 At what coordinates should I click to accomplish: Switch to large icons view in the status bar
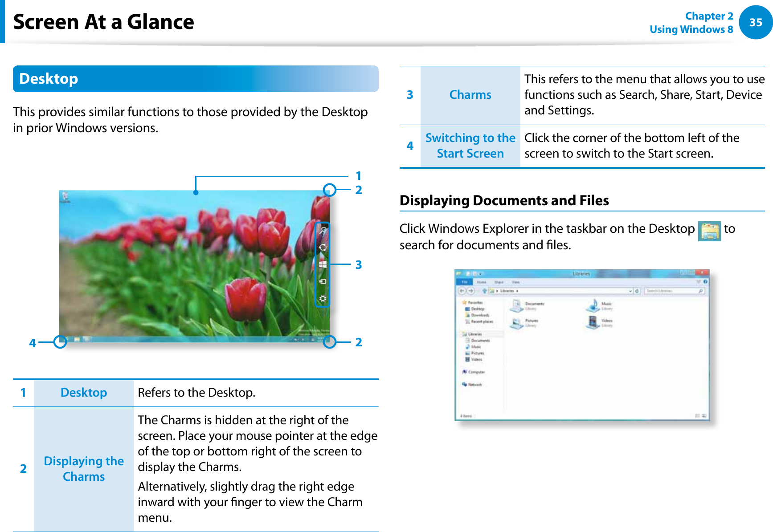pos(704,416)
